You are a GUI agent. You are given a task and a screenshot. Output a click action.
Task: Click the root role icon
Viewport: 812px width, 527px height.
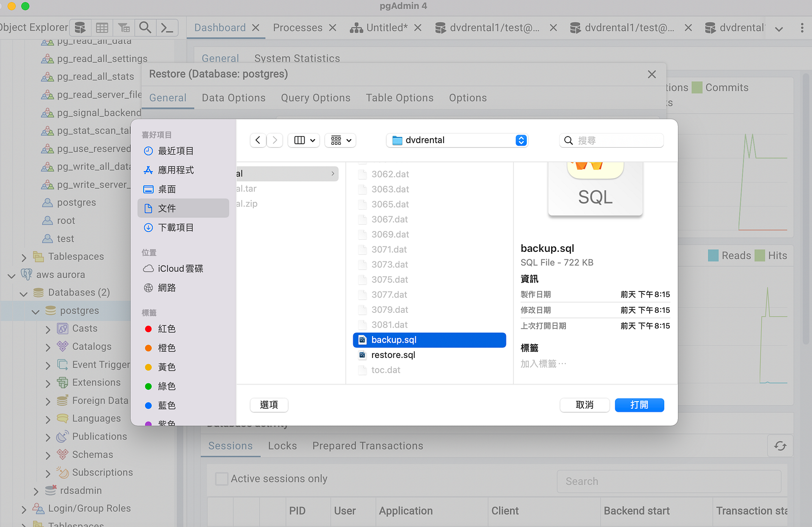coord(47,220)
